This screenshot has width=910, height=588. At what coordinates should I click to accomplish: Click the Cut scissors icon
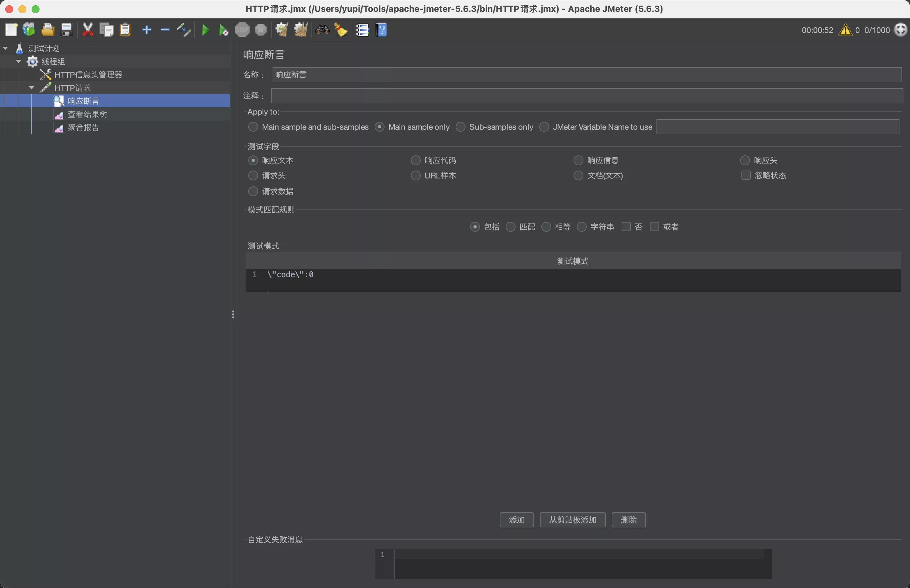tap(88, 30)
